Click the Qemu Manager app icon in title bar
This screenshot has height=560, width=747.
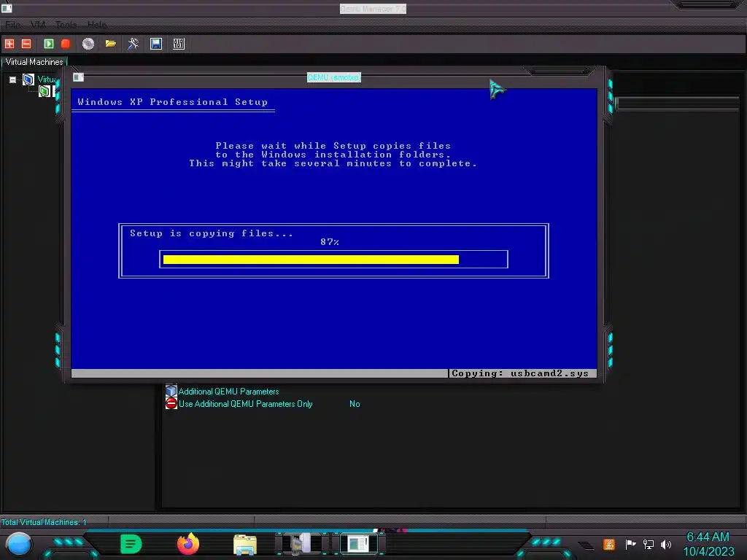[7, 8]
